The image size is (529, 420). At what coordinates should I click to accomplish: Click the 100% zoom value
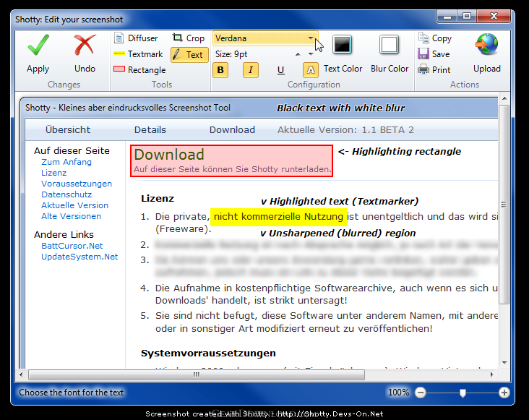point(398,393)
